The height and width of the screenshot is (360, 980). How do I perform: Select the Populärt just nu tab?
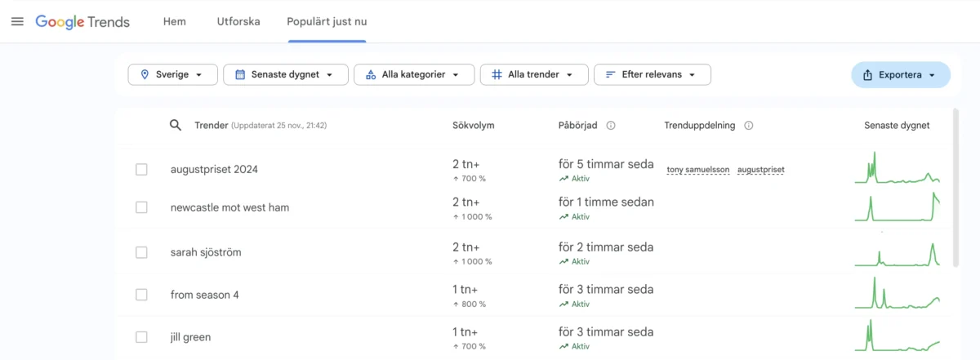coord(327,22)
